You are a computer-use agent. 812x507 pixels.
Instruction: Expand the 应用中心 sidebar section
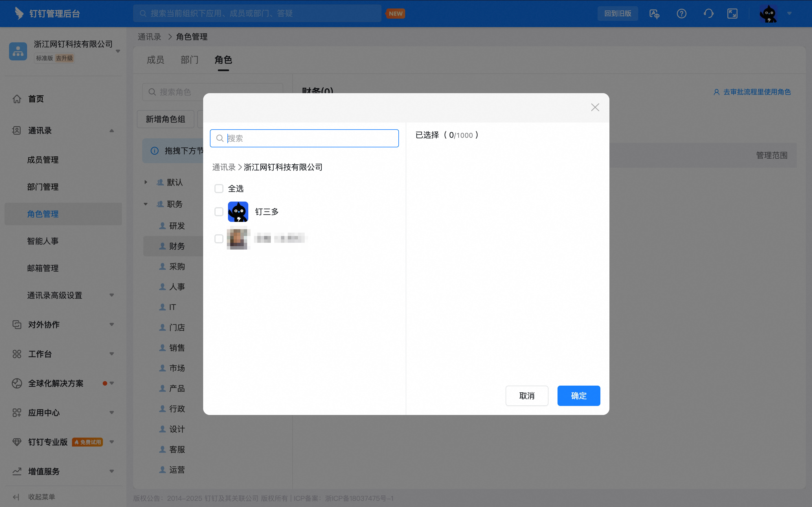pyautogui.click(x=112, y=412)
